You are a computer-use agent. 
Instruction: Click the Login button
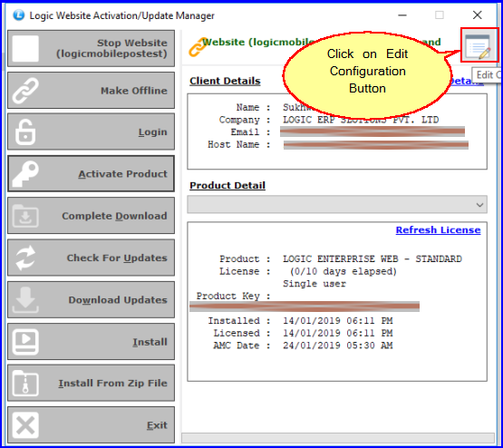pyautogui.click(x=92, y=131)
